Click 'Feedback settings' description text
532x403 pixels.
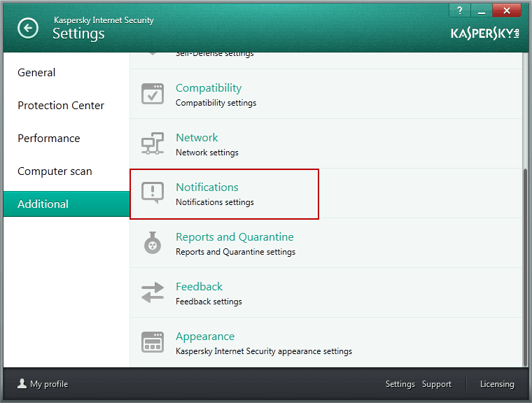[209, 302]
